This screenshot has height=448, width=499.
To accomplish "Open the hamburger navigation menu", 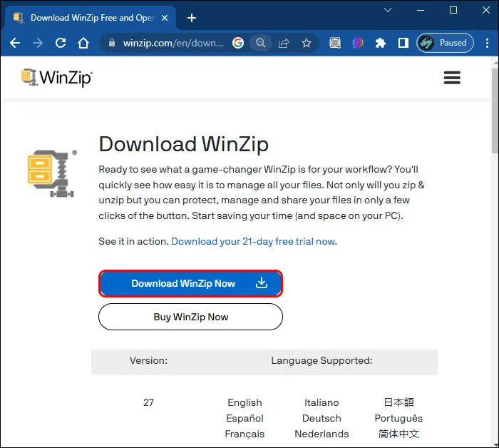I will click(x=452, y=77).
